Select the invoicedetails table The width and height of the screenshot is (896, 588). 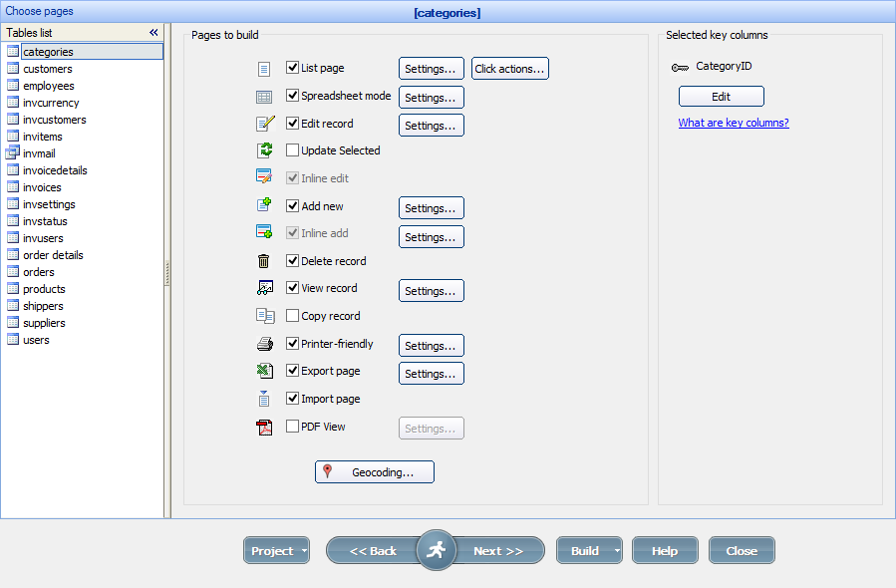(55, 170)
